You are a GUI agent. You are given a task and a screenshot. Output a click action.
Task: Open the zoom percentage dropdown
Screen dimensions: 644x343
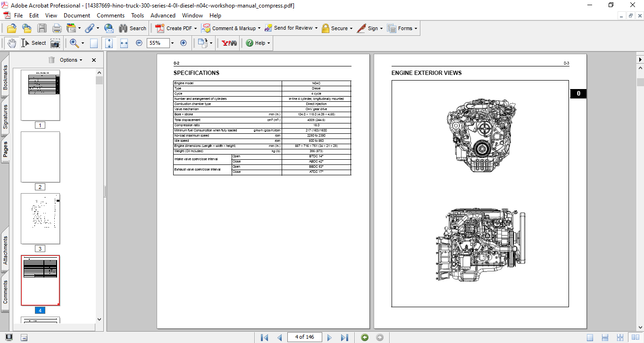172,43
